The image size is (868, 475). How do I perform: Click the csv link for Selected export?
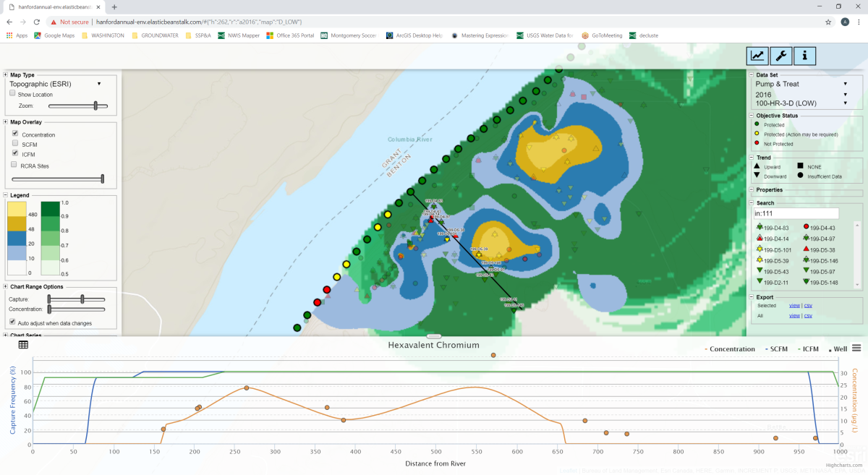click(808, 306)
